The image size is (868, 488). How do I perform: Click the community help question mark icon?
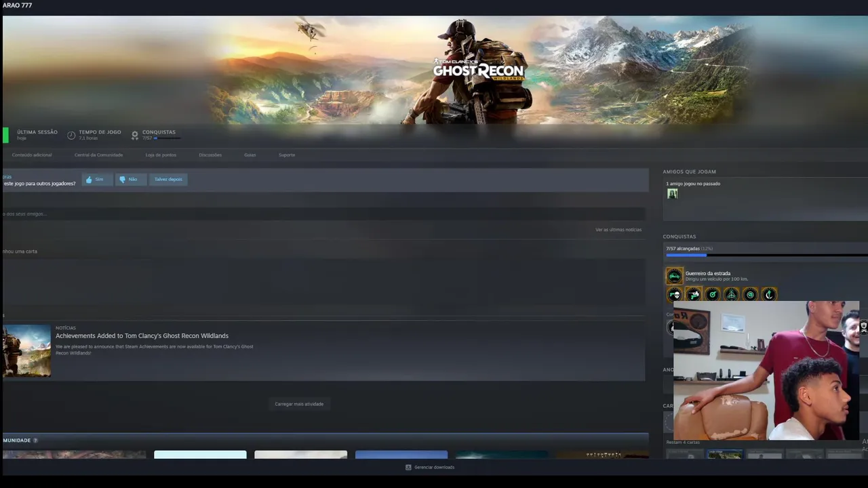(35, 441)
